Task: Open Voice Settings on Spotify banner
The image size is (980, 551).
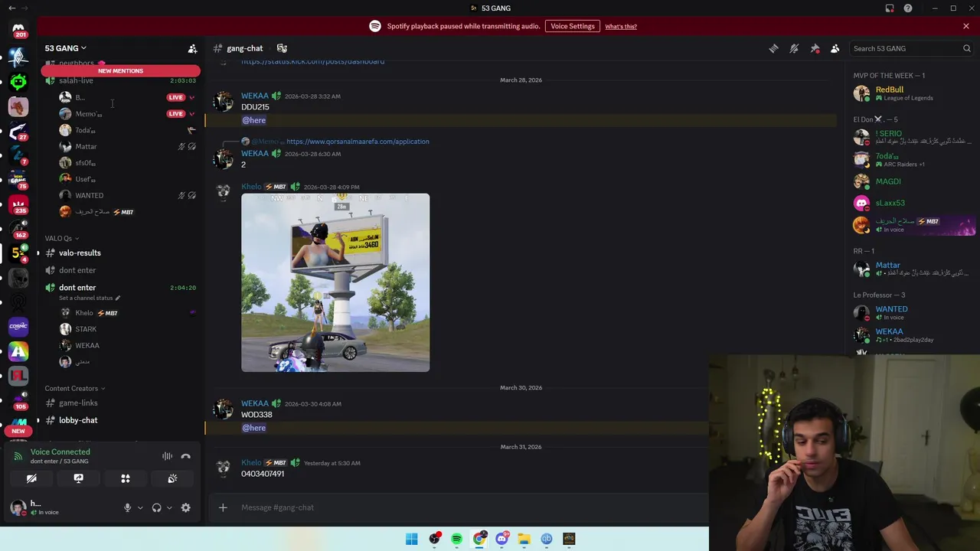Action: point(573,26)
